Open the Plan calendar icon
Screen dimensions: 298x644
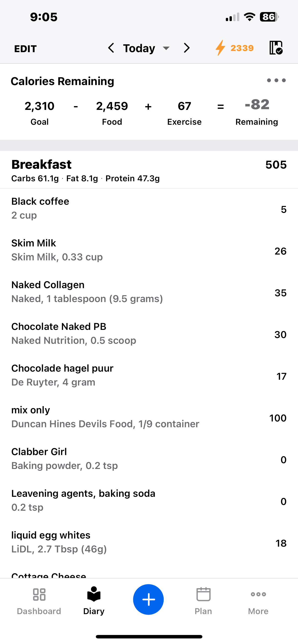(203, 594)
